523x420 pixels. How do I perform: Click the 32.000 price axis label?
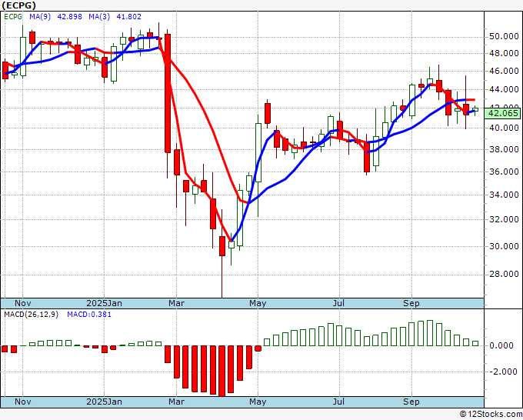pyautogui.click(x=504, y=219)
